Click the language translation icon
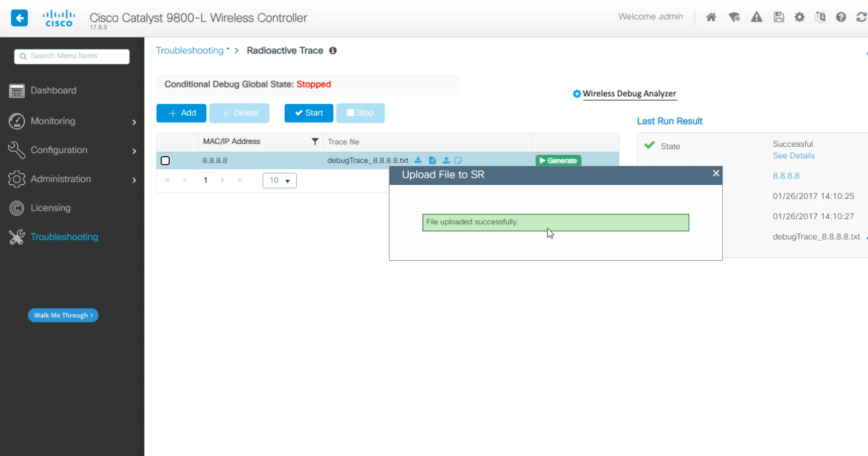Screen dimensions: 868x456 pyautogui.click(x=820, y=17)
